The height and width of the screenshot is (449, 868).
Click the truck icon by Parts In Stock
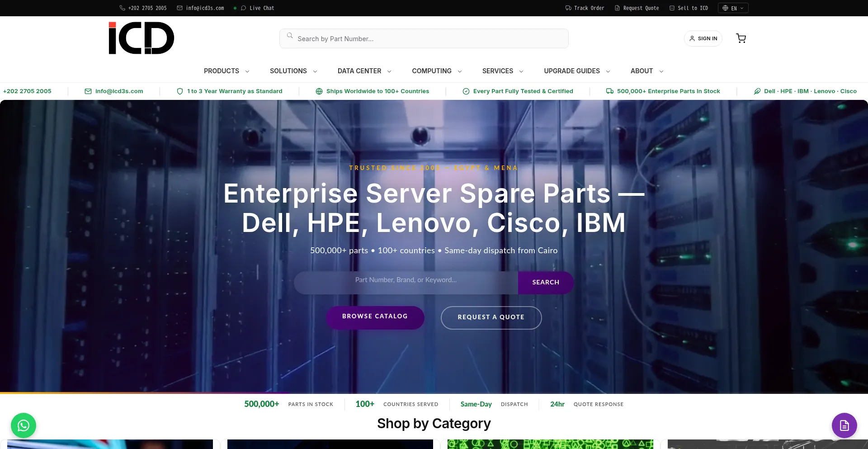610,91
